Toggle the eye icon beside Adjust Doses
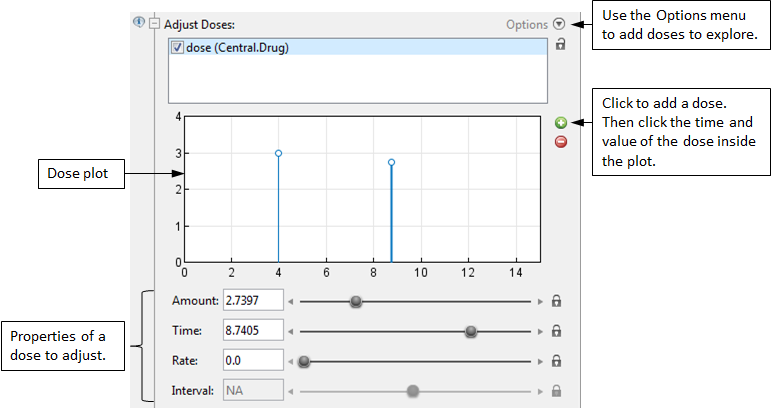 point(139,22)
